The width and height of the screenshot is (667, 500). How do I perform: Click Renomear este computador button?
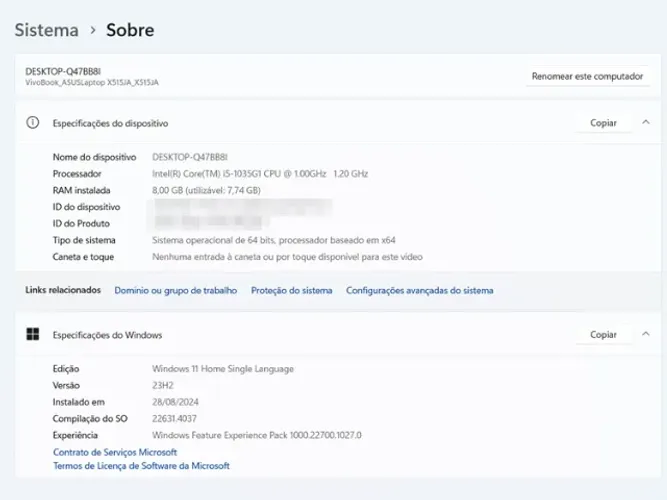coord(587,77)
